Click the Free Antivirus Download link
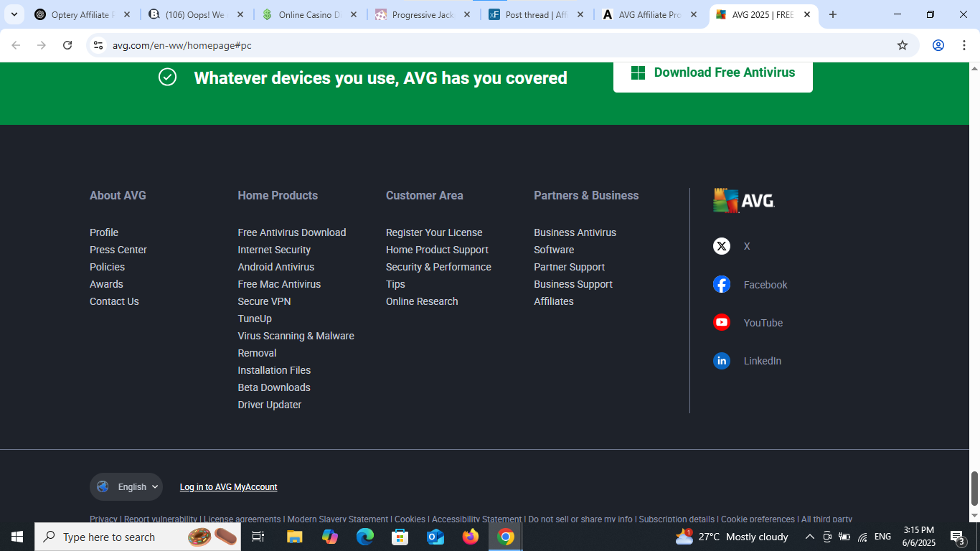This screenshot has width=980, height=551. click(x=292, y=232)
